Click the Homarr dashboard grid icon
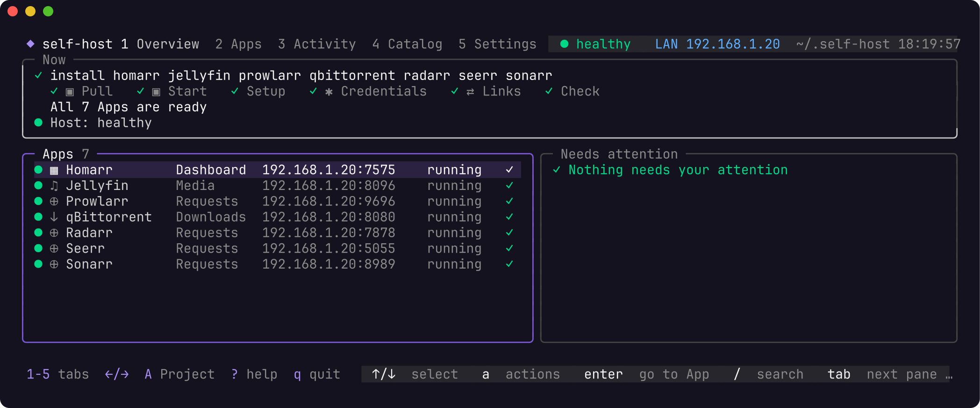 click(x=54, y=170)
